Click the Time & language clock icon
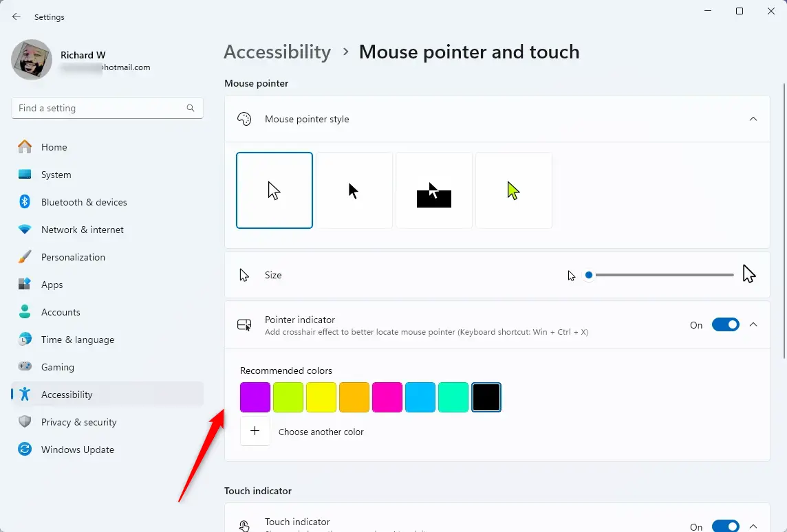The height and width of the screenshot is (532, 787). pos(25,339)
